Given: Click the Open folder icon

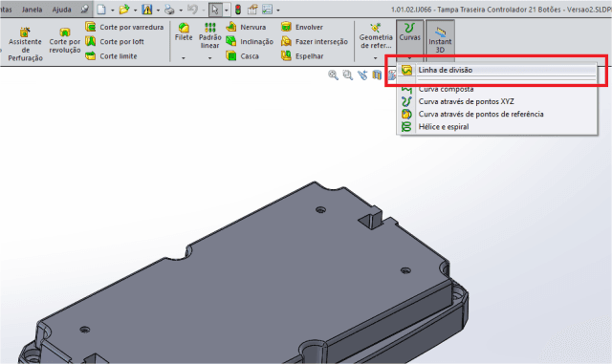Looking at the screenshot, I should pyautogui.click(x=124, y=10).
